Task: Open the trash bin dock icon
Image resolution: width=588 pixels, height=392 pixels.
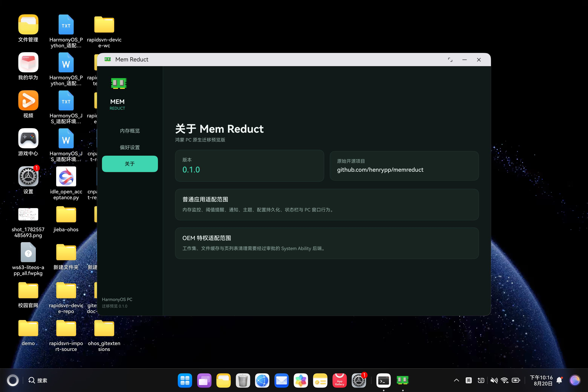Action: point(243,381)
